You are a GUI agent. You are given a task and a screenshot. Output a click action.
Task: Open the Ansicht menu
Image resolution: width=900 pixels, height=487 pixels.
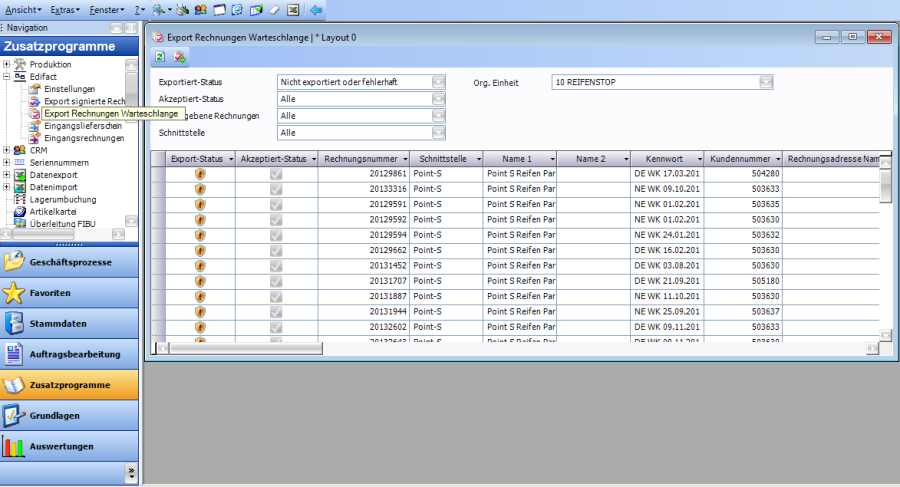(23, 9)
